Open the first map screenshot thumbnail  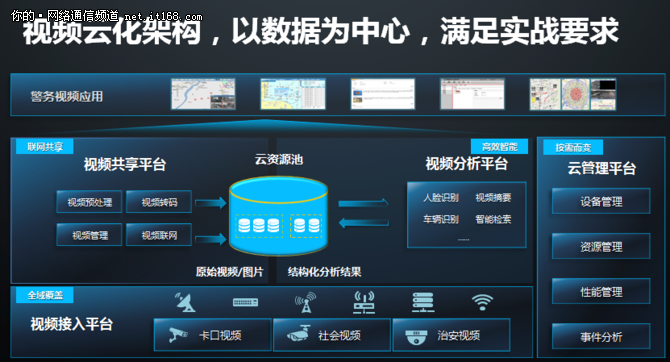(203, 94)
